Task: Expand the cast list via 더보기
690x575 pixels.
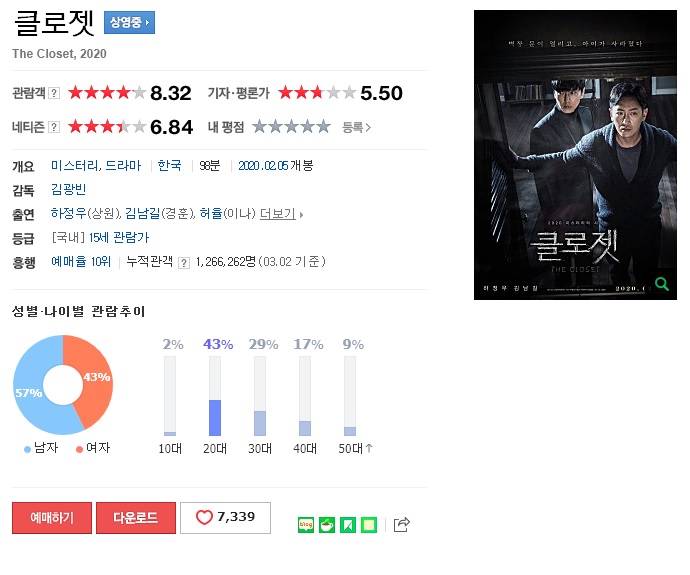Action: tap(282, 214)
